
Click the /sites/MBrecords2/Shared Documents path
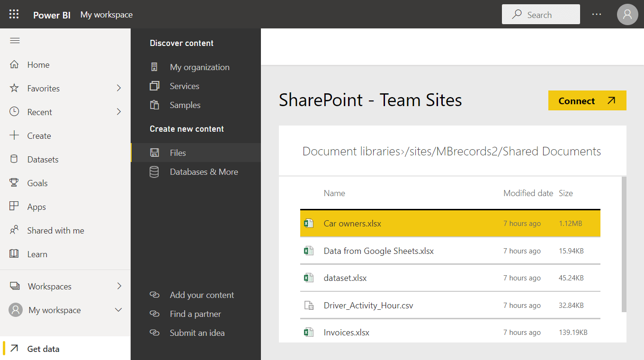503,151
